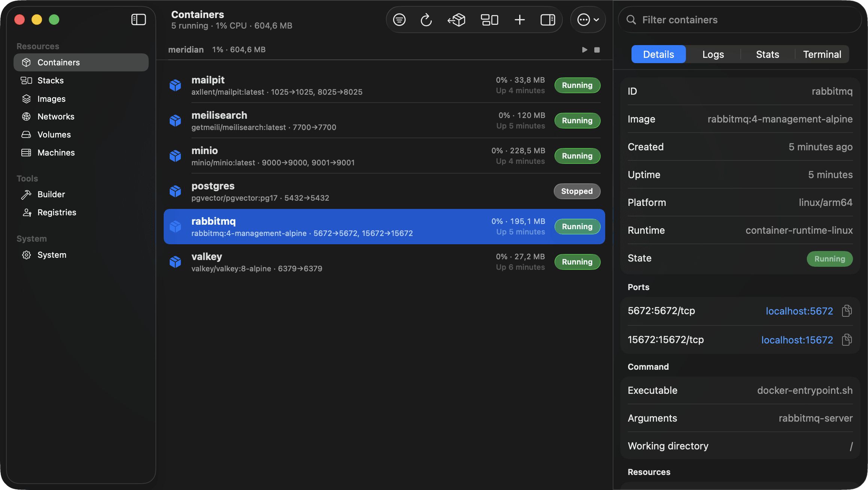Select the meilisearch container name
The width and height of the screenshot is (868, 490).
pos(219,115)
